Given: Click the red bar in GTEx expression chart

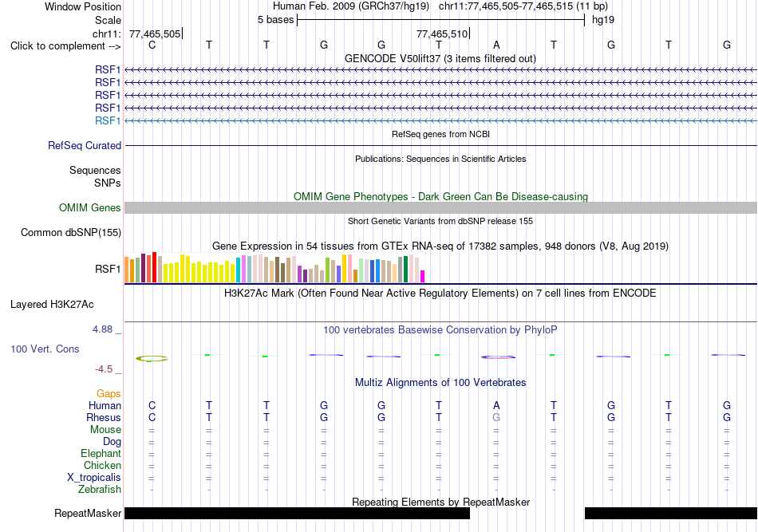Looking at the screenshot, I should (x=154, y=267).
